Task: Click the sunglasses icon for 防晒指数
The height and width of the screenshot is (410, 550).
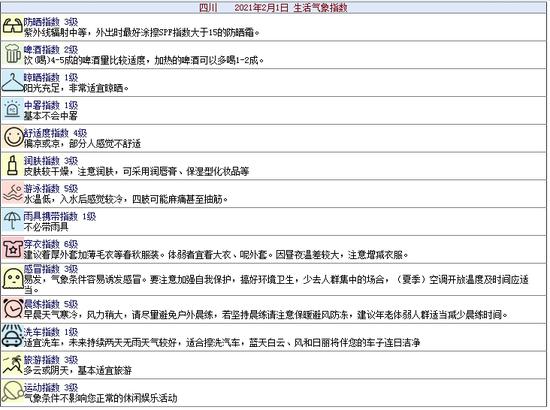Action: tap(13, 27)
